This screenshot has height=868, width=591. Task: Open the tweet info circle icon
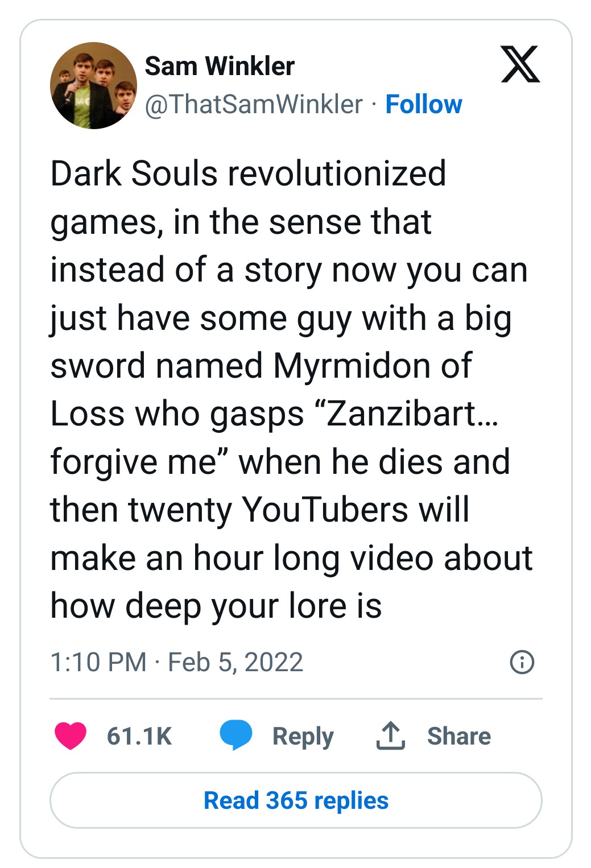pyautogui.click(x=522, y=662)
